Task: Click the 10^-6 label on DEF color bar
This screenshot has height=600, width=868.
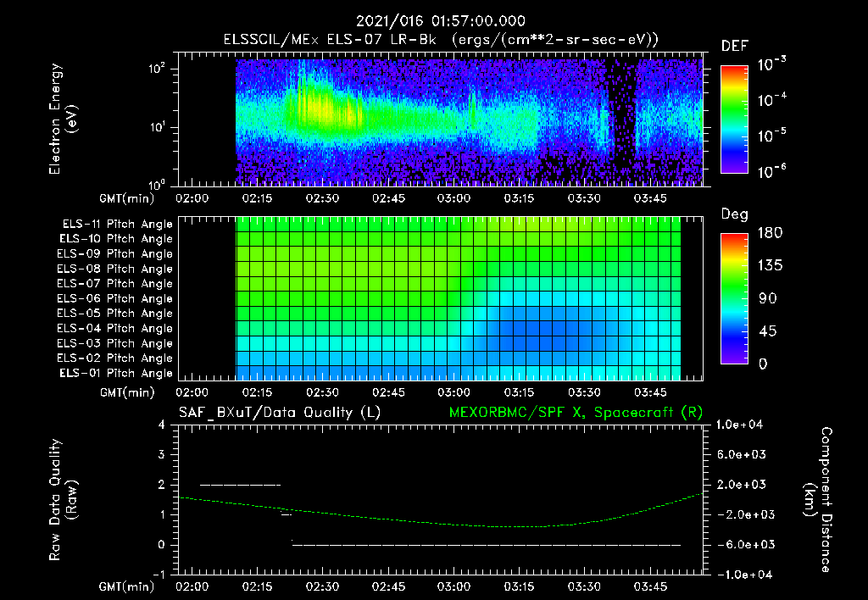Action: click(x=771, y=171)
